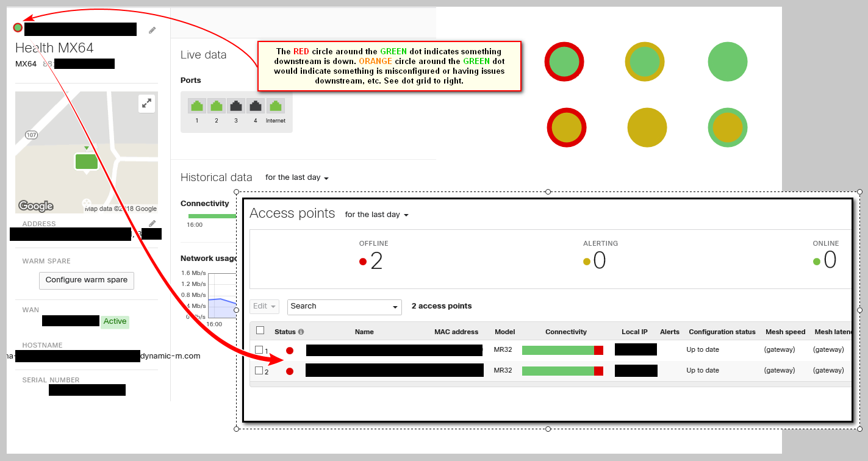Check the box for access point row 2
The height and width of the screenshot is (461, 868).
257,370
